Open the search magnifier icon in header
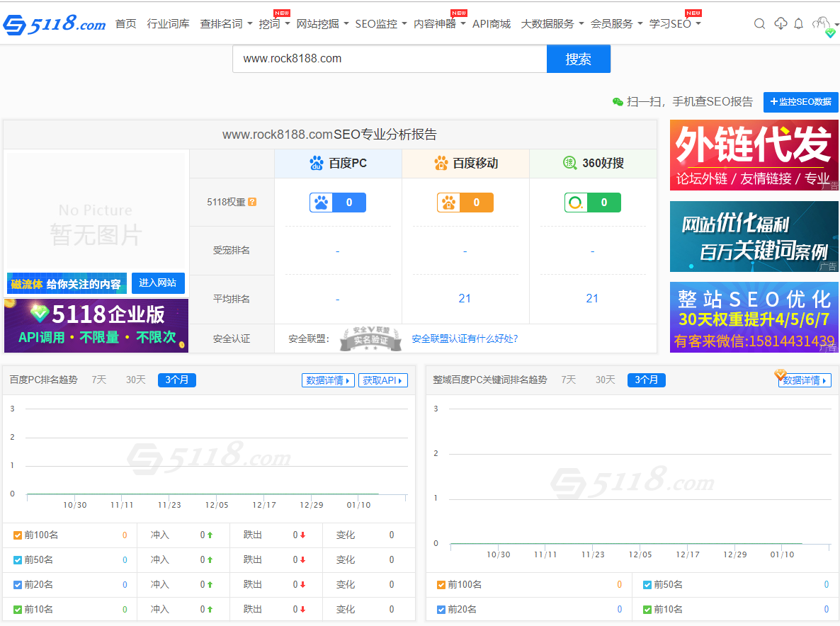The height and width of the screenshot is (626, 840). click(x=759, y=23)
